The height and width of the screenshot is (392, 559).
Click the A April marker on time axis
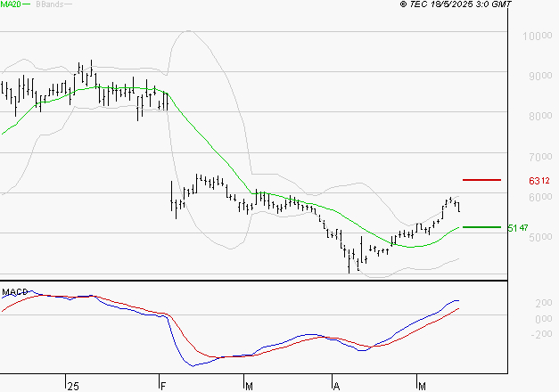pos(337,385)
